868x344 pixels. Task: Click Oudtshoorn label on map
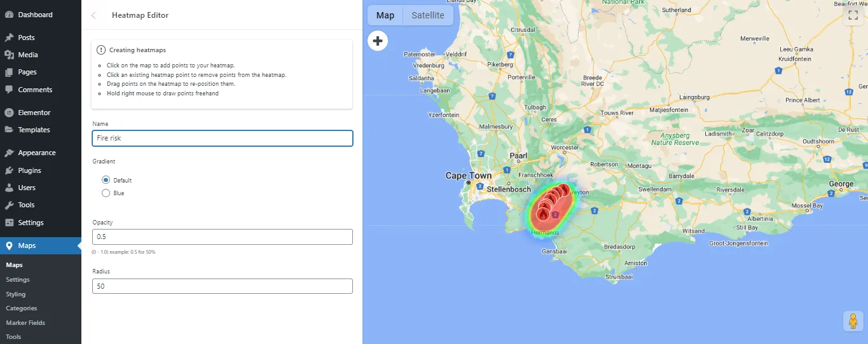(x=818, y=141)
